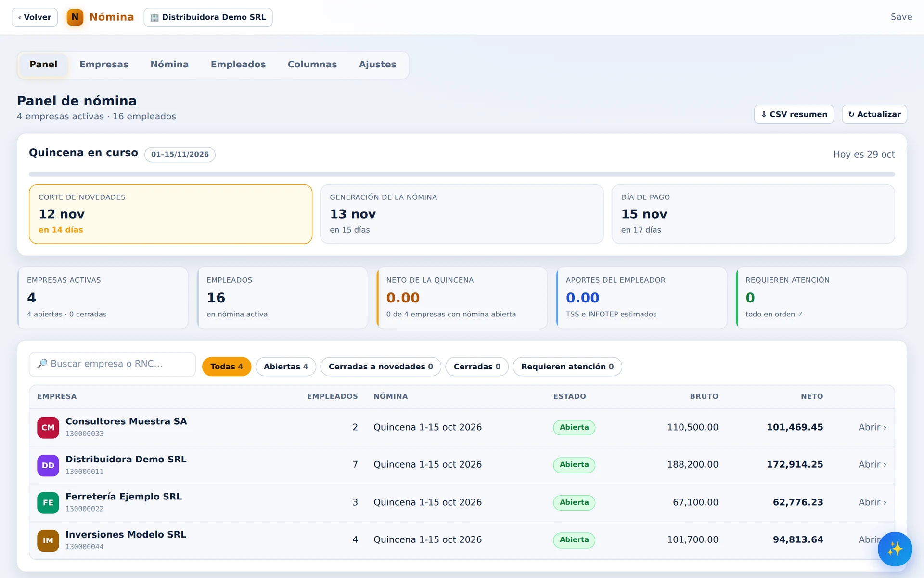The height and width of the screenshot is (578, 924).
Task: Select the Cerradas a novedades 0 filter
Action: (381, 367)
